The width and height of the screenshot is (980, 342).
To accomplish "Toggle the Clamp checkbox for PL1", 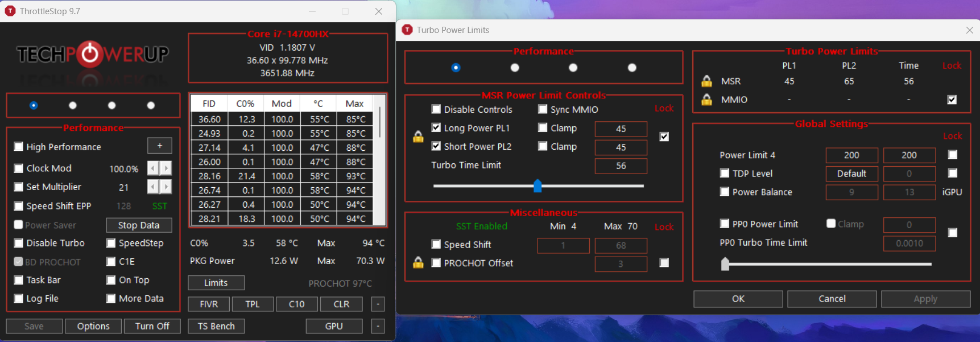I will pos(543,128).
